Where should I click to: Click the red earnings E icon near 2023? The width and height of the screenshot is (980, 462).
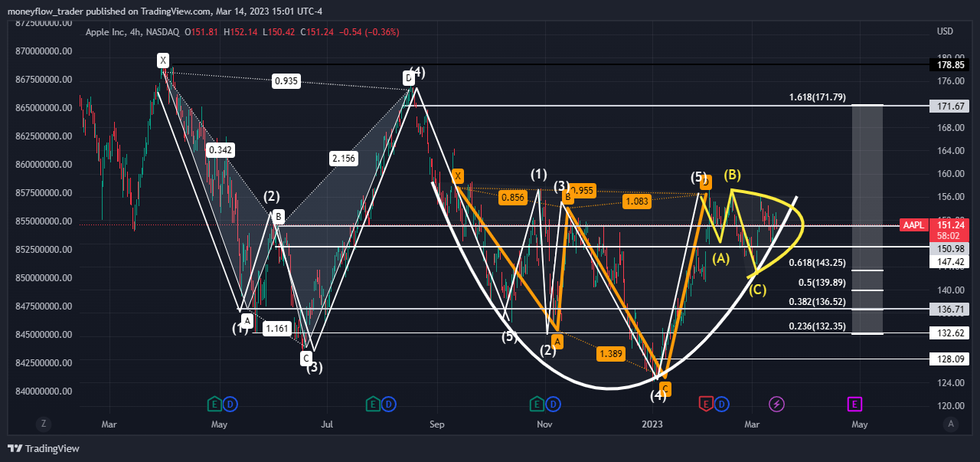[706, 403]
